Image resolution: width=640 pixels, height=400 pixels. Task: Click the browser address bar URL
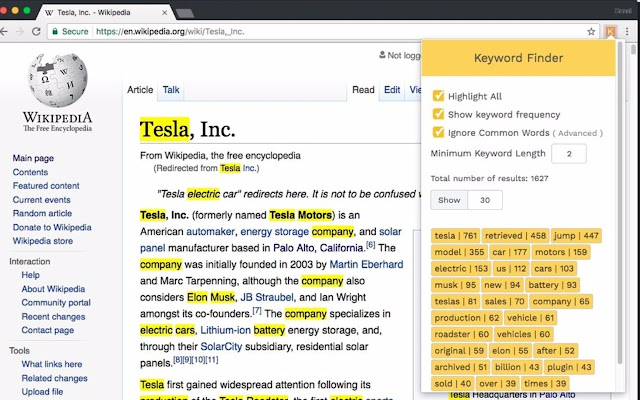(170, 31)
